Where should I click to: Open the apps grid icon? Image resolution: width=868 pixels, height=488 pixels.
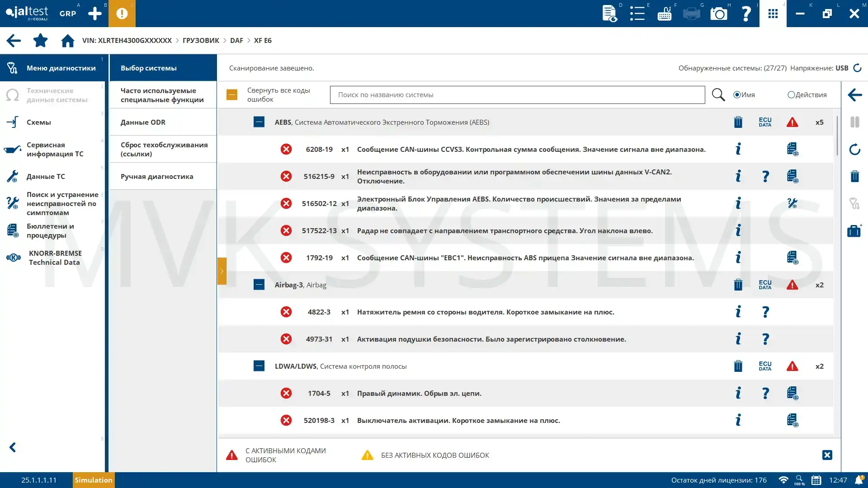point(773,14)
